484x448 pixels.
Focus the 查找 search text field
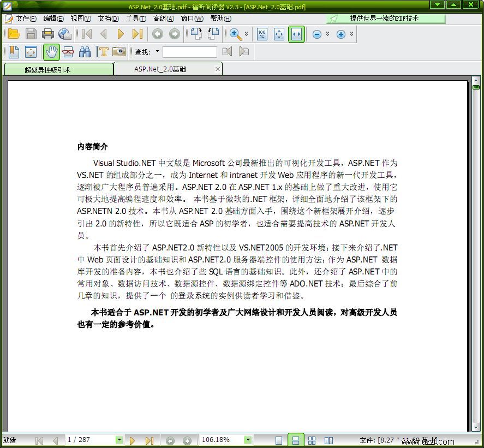coord(189,52)
